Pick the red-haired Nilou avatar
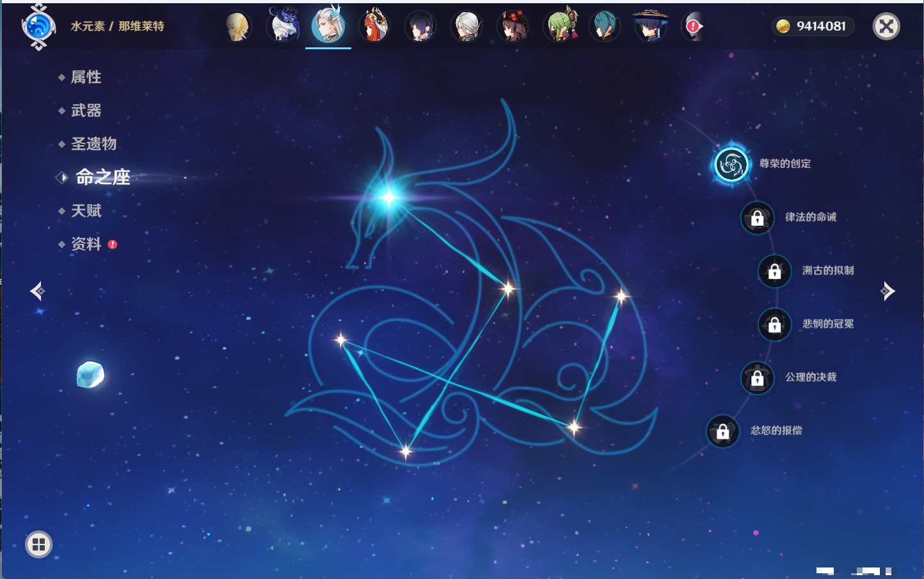The width and height of the screenshot is (924, 579). pos(375,26)
